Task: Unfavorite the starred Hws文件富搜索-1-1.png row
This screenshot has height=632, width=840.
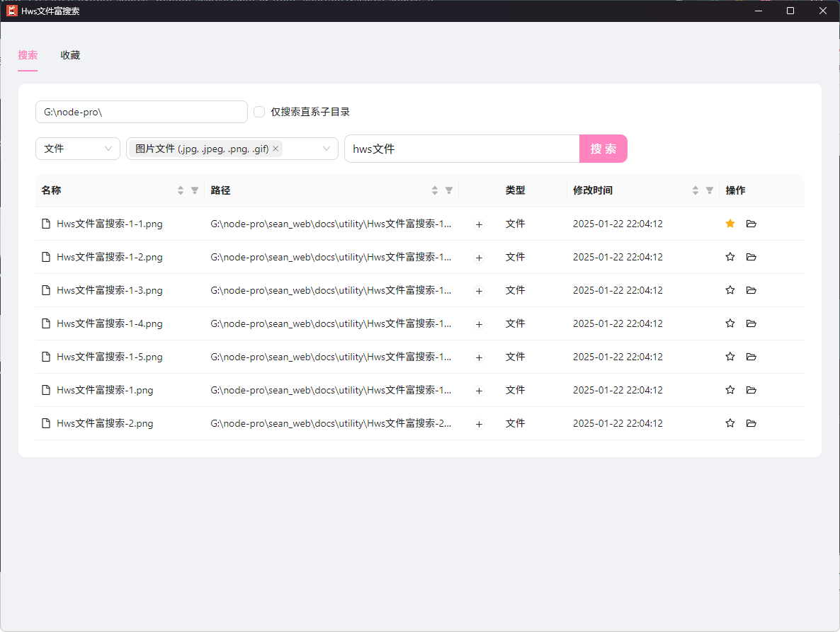Action: click(x=730, y=224)
